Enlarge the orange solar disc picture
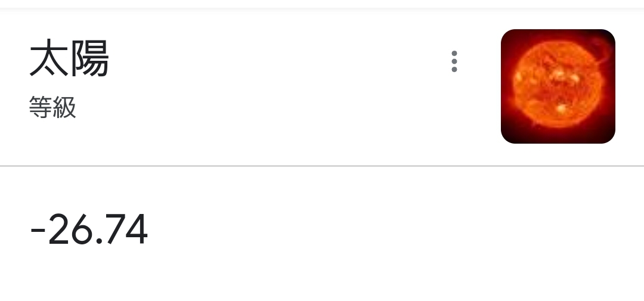 coord(558,86)
